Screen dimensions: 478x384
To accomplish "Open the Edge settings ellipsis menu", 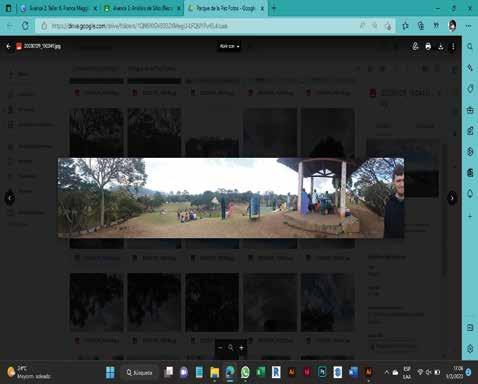I will pyautogui.click(x=468, y=26).
